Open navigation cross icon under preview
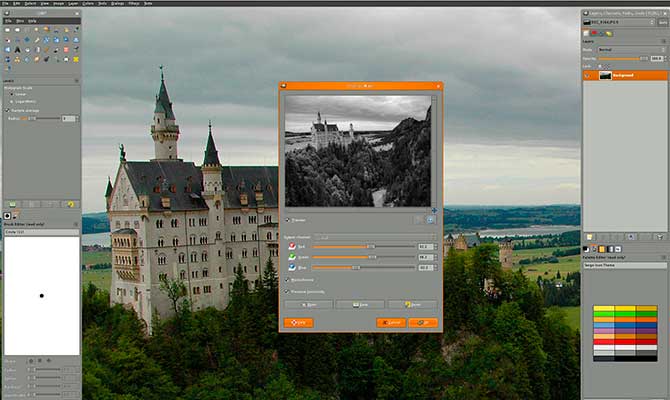 pyautogui.click(x=435, y=211)
